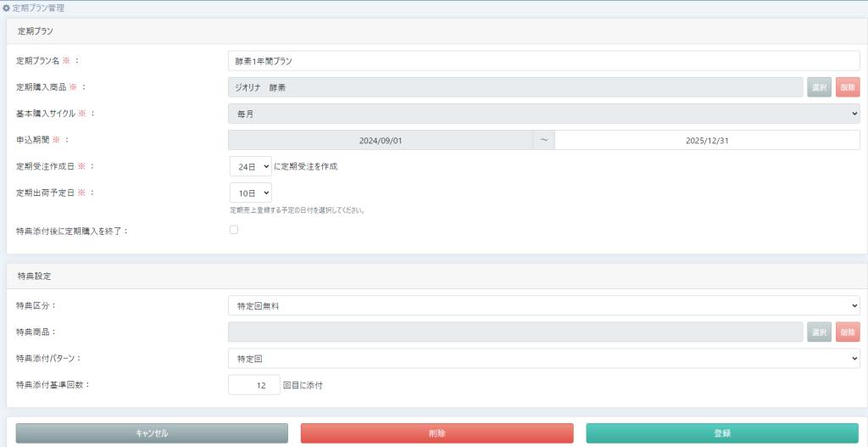The image size is (868, 447).
Task: Click the gear icon beside 定期プラン管理
Action: (7, 8)
